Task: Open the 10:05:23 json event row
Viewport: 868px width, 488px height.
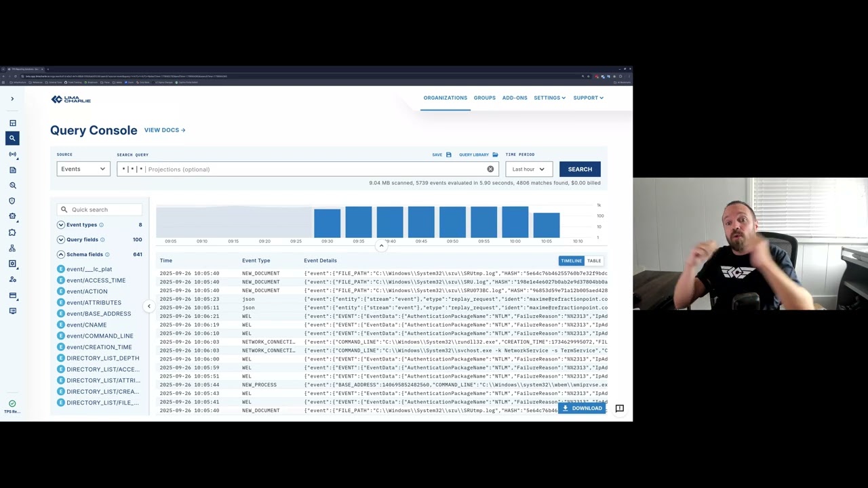Action: tap(383, 299)
